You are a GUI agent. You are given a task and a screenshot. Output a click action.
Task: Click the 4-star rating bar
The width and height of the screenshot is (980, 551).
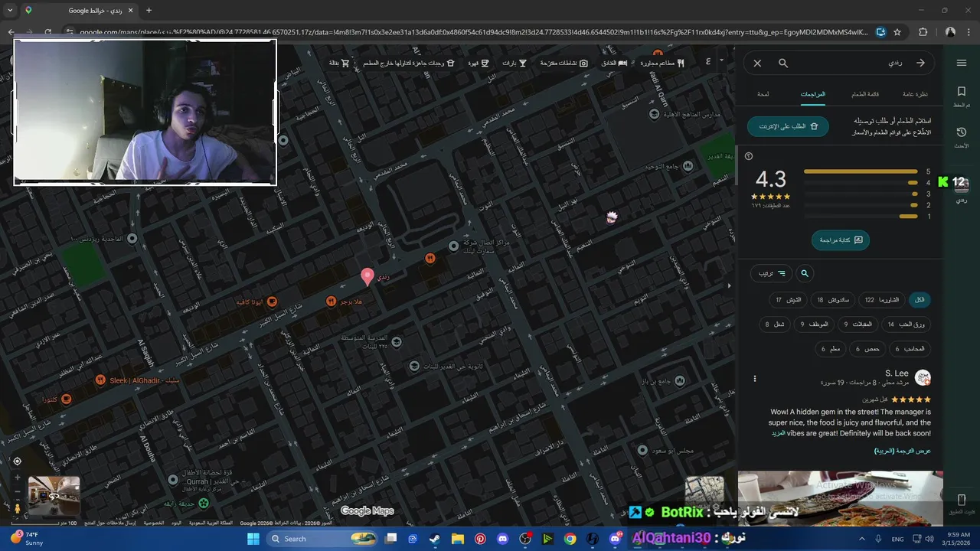861,183
